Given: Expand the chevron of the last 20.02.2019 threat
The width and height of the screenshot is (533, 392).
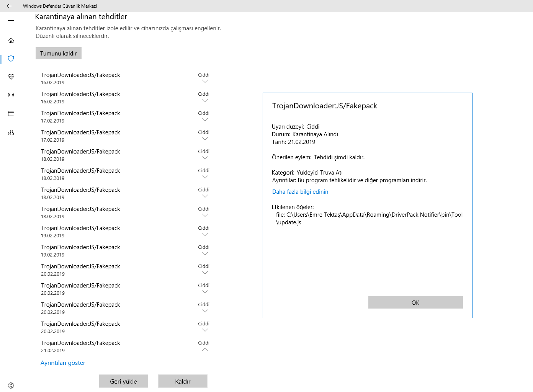Looking at the screenshot, I should coord(205,330).
